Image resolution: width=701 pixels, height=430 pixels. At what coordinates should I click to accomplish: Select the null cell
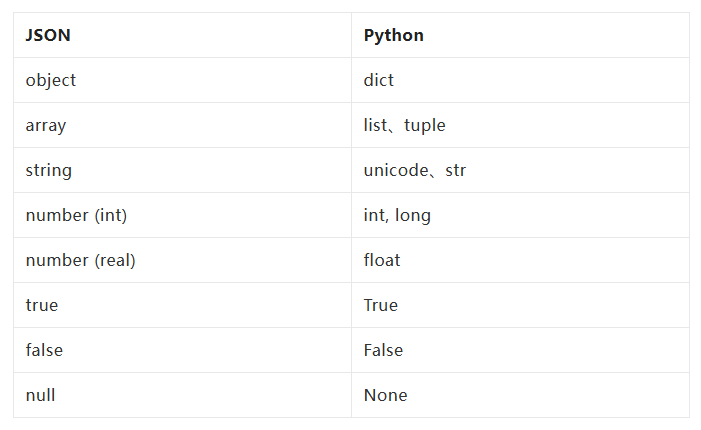click(x=182, y=396)
